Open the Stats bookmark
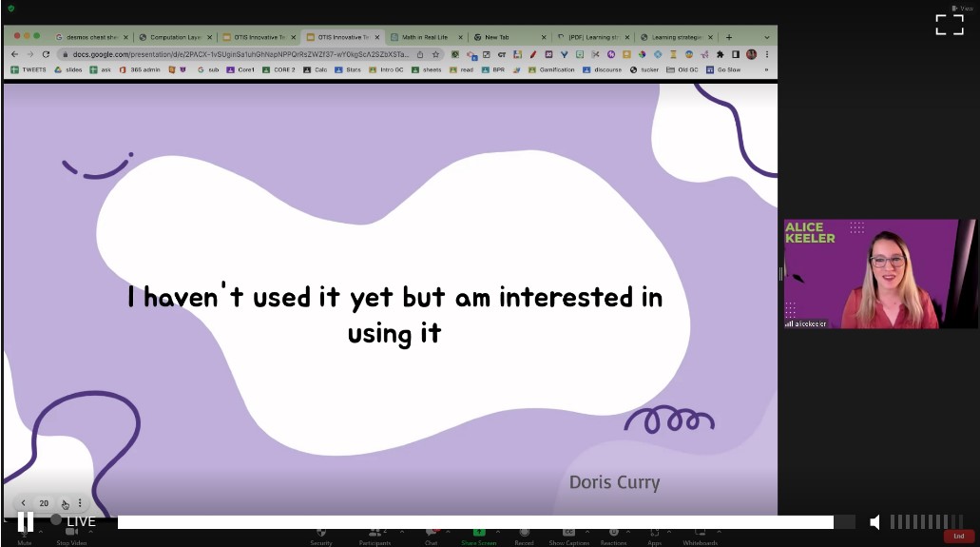The height and width of the screenshot is (547, 980). 348,70
